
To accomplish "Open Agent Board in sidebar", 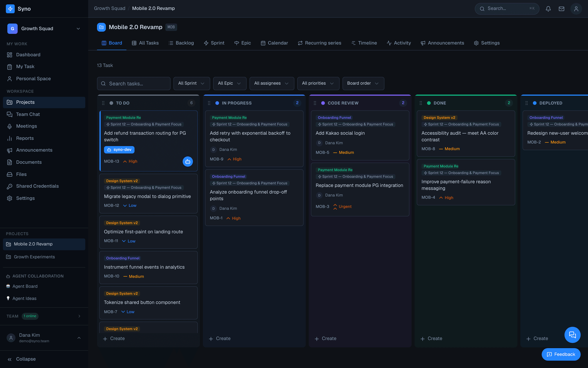I will click(x=44, y=286).
